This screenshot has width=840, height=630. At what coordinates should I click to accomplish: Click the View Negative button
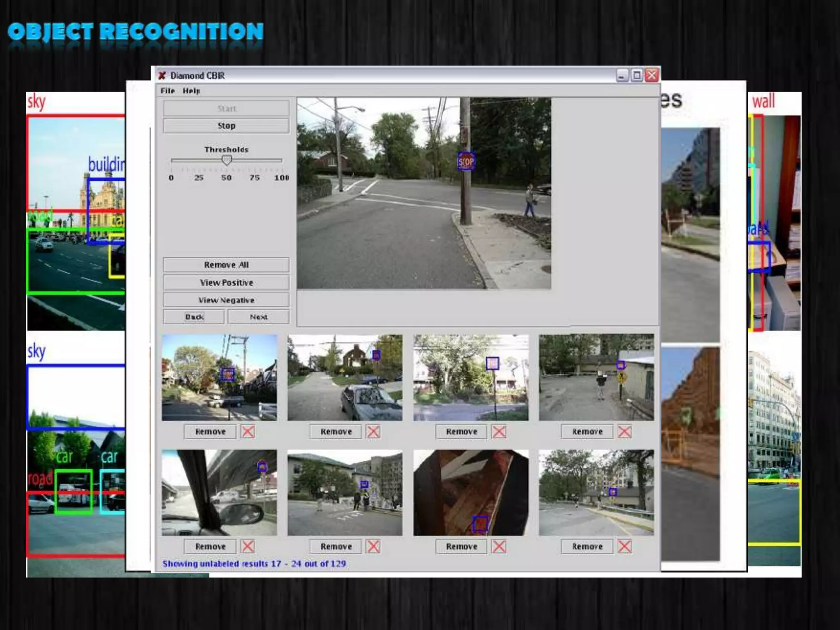click(x=226, y=300)
